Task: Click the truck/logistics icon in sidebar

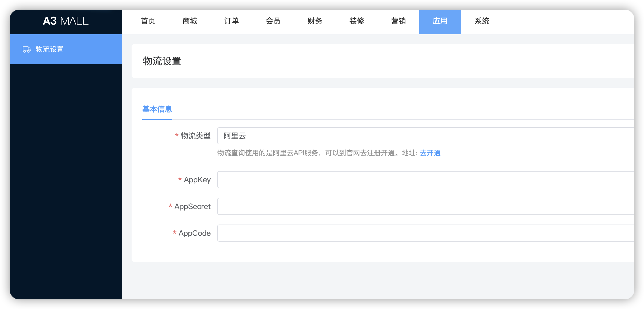Action: tap(26, 49)
